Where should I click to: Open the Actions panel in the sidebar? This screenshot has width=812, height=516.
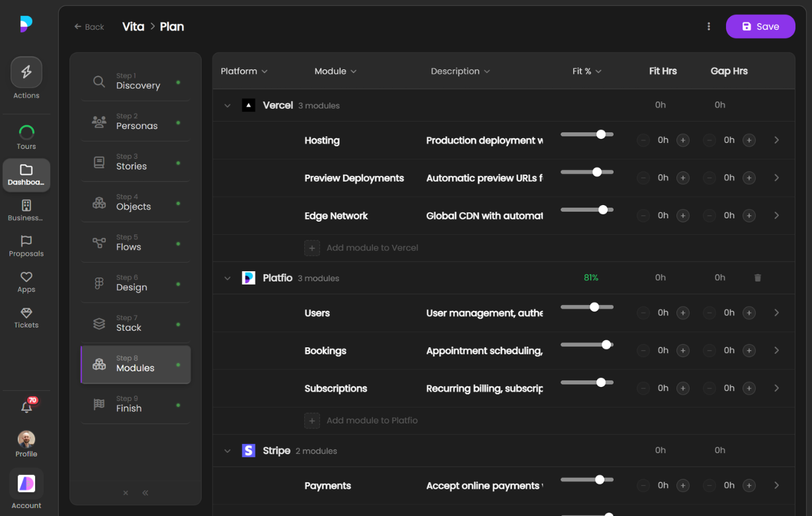tap(26, 78)
